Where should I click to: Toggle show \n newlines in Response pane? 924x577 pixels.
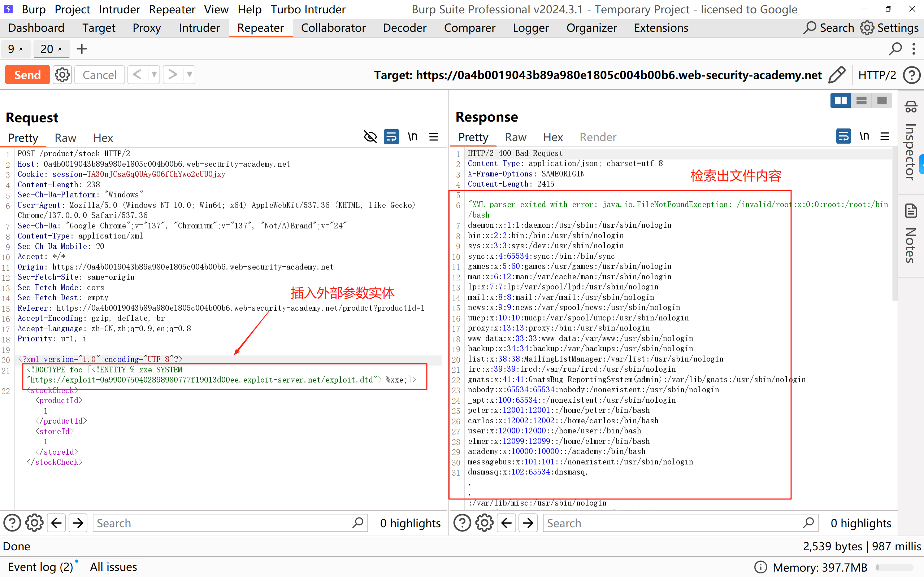864,136
